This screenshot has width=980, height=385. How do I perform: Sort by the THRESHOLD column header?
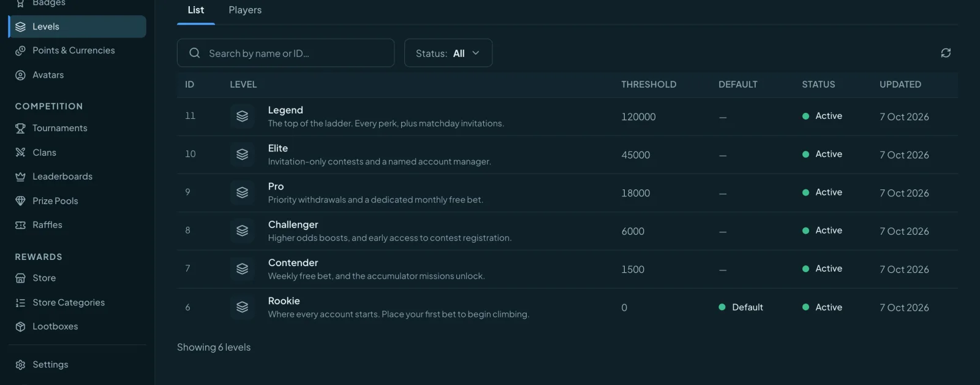(x=649, y=85)
